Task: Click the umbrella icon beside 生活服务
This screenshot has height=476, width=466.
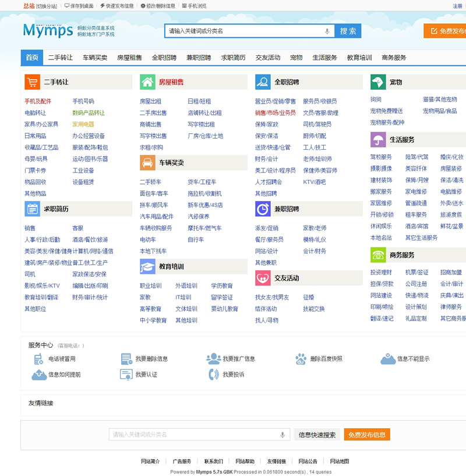Action: (x=377, y=140)
